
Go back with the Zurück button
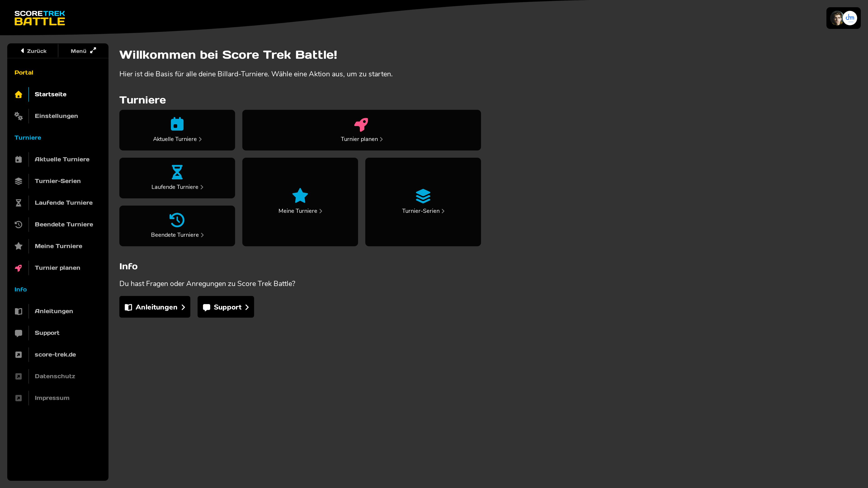click(x=33, y=51)
